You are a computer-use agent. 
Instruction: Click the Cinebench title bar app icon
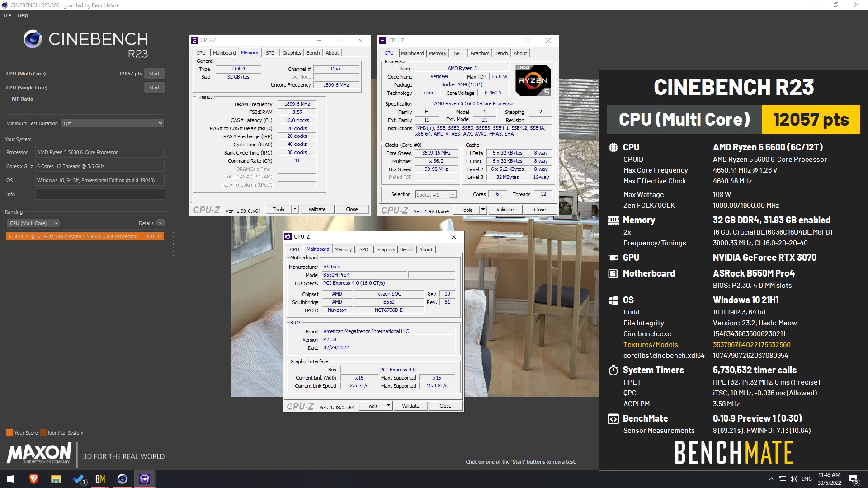pos(5,5)
